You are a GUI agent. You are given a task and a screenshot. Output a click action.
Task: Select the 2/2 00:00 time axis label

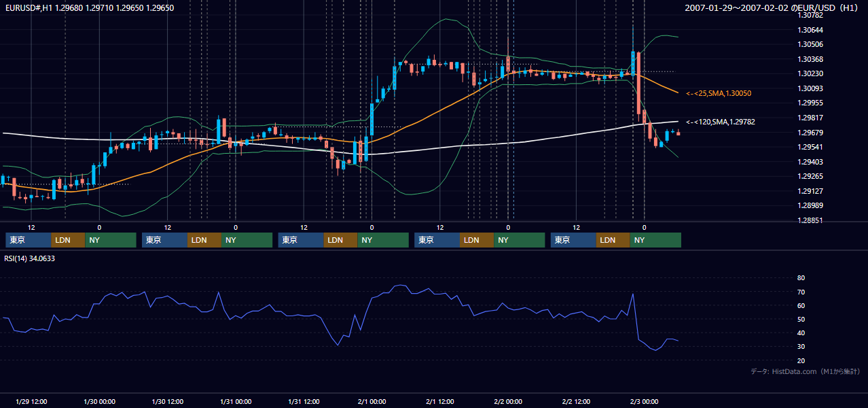click(x=508, y=402)
